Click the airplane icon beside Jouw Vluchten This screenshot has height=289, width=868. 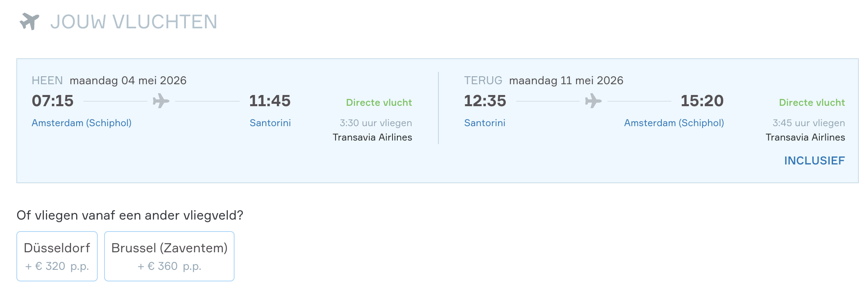(30, 21)
